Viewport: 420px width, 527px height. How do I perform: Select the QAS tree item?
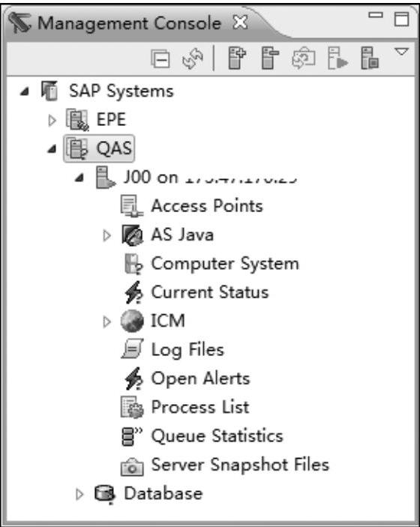click(114, 148)
